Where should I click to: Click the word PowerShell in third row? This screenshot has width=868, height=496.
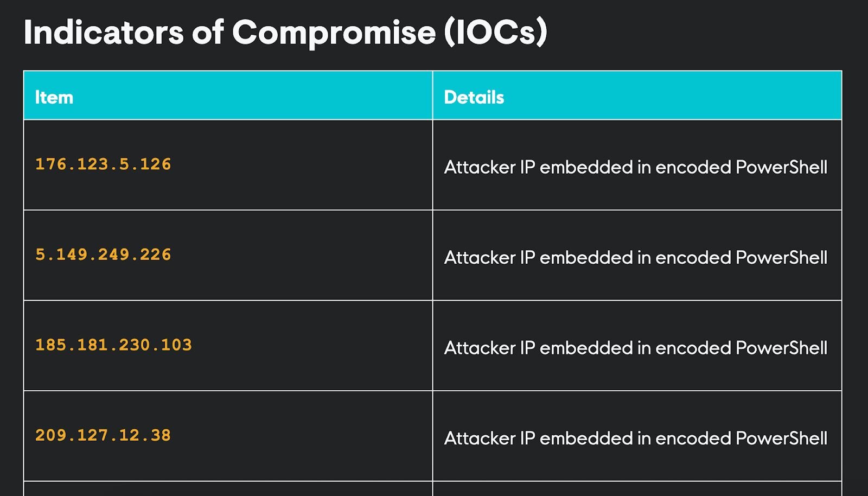click(x=782, y=348)
